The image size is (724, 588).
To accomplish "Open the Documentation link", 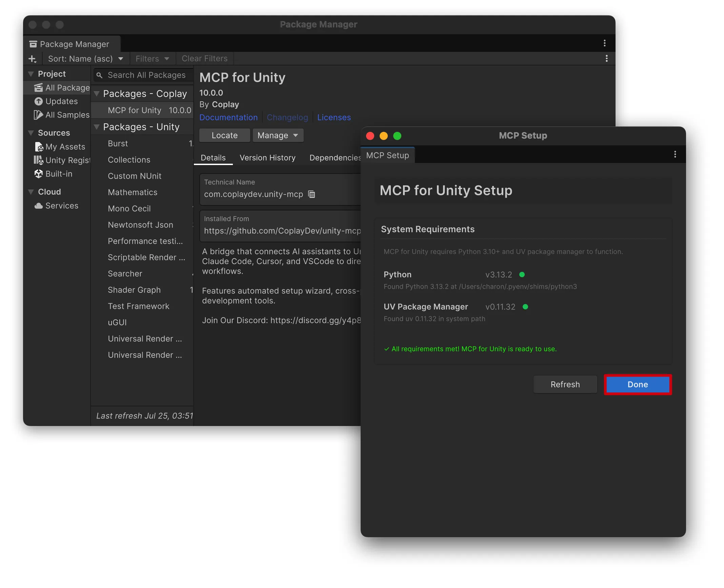I will (228, 118).
